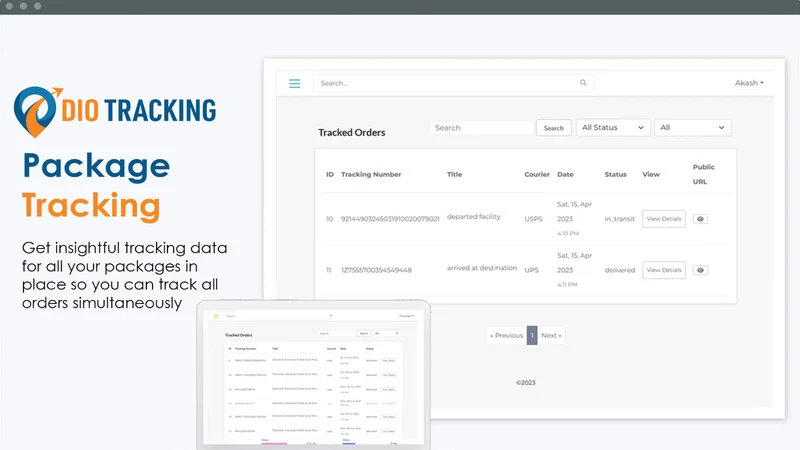Open the All Status dropdown

pyautogui.click(x=613, y=128)
